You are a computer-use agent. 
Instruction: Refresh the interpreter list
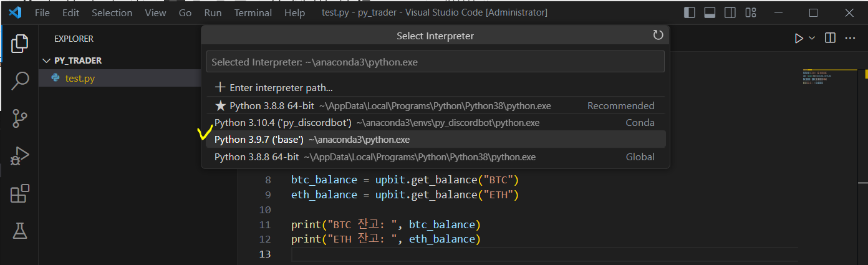[x=658, y=36]
